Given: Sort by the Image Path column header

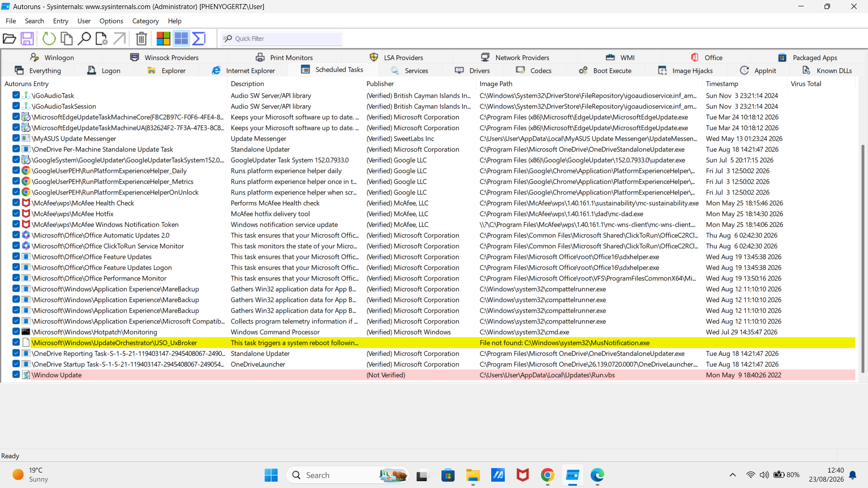Looking at the screenshot, I should [589, 84].
